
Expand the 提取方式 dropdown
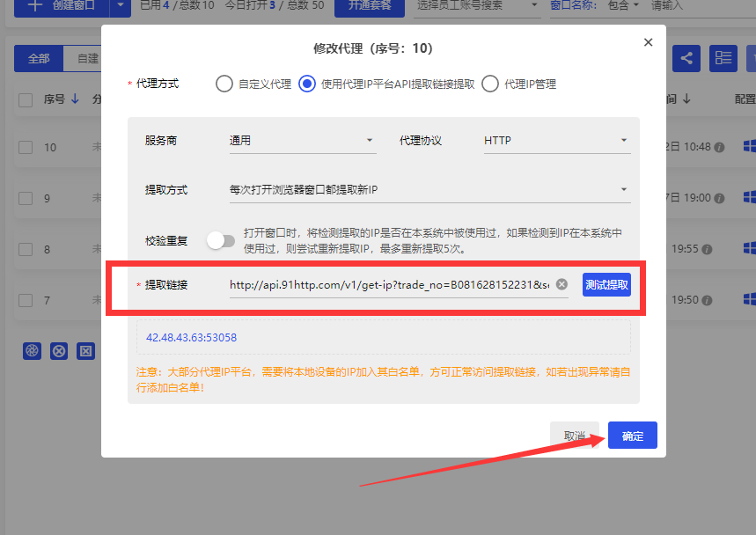pyautogui.click(x=429, y=189)
